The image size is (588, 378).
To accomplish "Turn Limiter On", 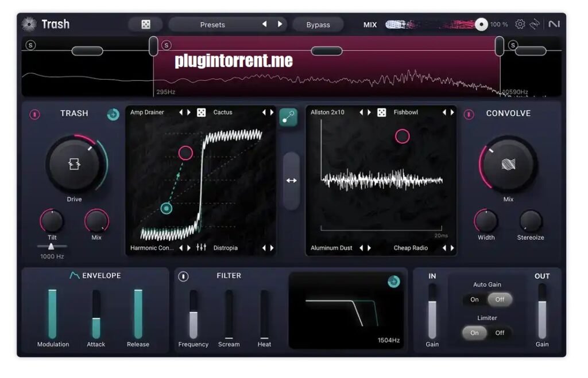I will pyautogui.click(x=474, y=333).
